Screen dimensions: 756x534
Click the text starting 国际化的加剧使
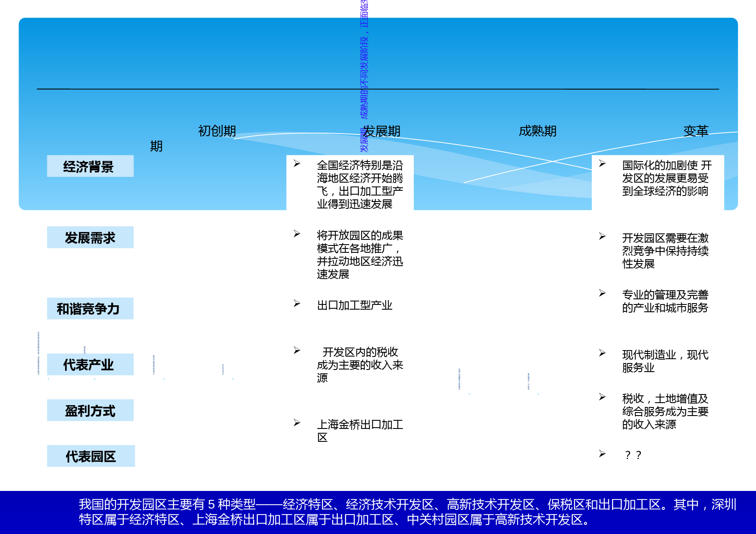pos(667,178)
